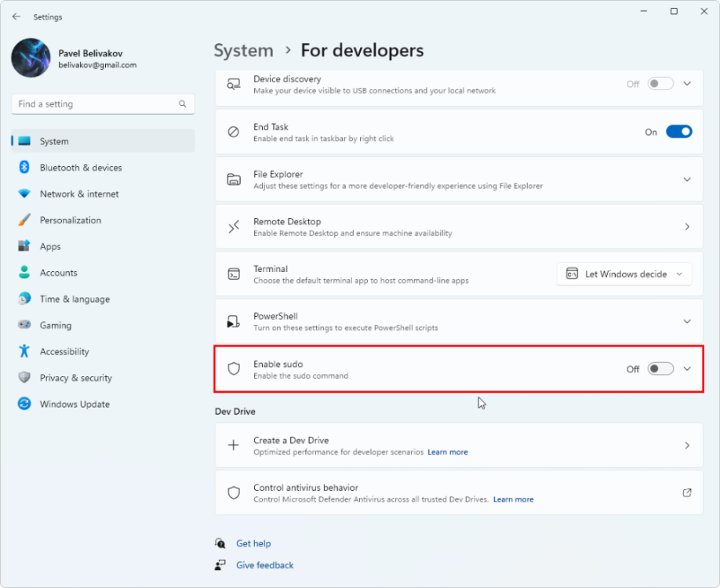720x588 pixels.
Task: Turn off the End Task toggle
Action: coord(678,132)
